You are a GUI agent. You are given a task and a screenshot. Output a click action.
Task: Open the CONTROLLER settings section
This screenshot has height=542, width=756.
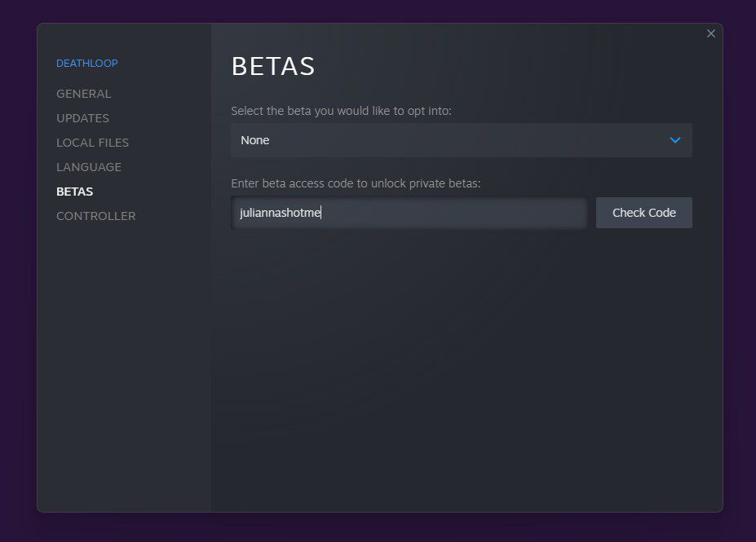[x=95, y=216]
